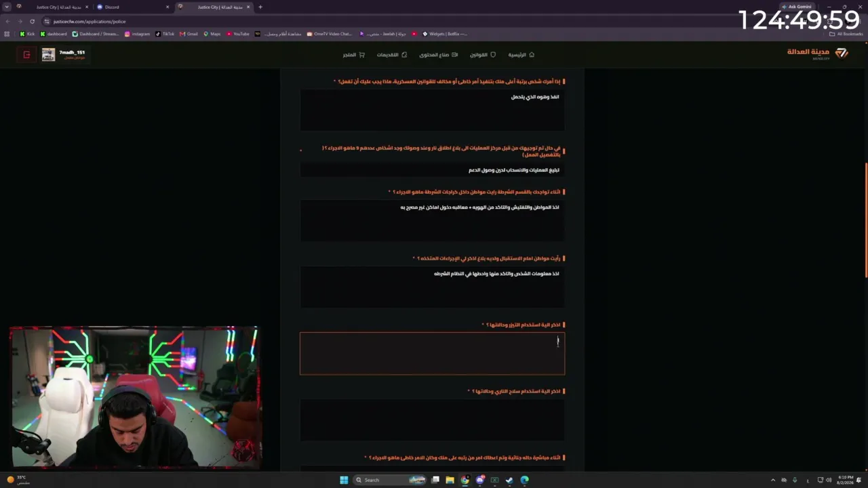Open the Instagram bookmark
This screenshot has width=868, height=488.
point(137,34)
